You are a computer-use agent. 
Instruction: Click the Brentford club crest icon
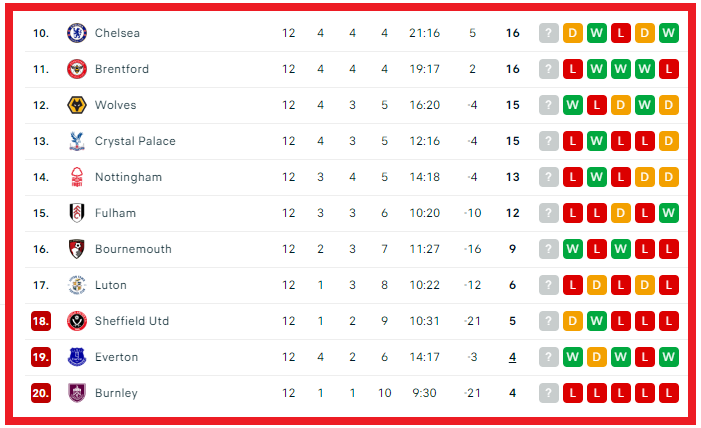point(77,69)
